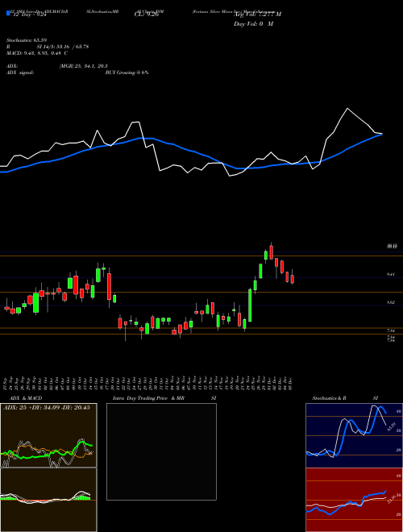
Task: Click the '(MGR) 25, 34.1, 20.5' ADX values
Action: click(84, 66)
